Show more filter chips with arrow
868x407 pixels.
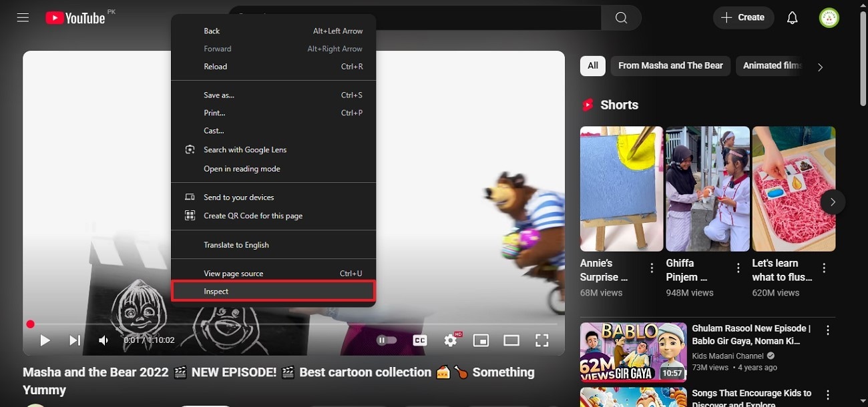(820, 67)
